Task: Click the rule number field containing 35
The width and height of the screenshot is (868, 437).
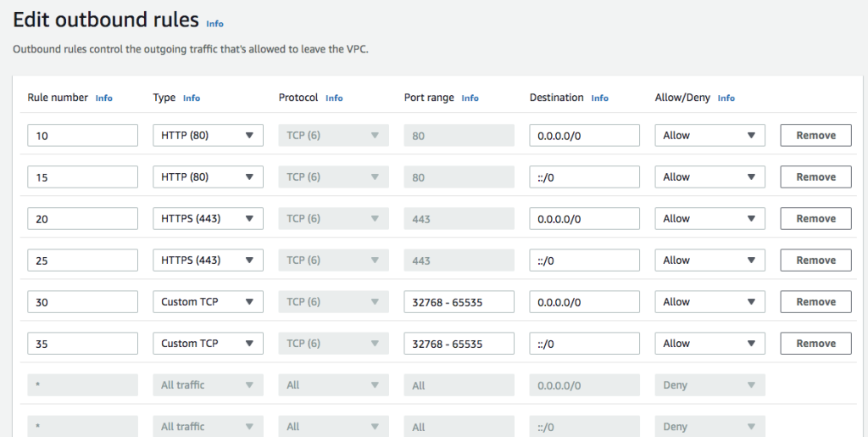Action: tap(82, 343)
